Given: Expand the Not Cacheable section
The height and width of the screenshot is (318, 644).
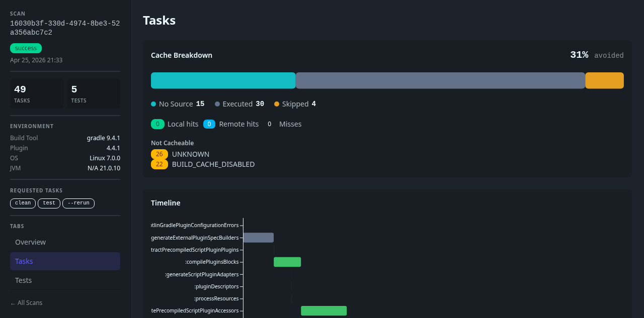Looking at the screenshot, I should coord(172,143).
